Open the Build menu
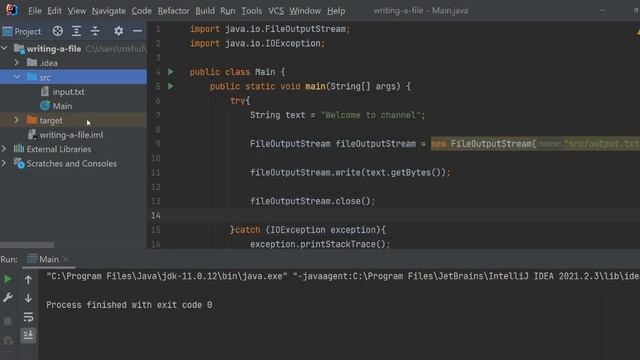640x360 pixels. click(x=205, y=11)
